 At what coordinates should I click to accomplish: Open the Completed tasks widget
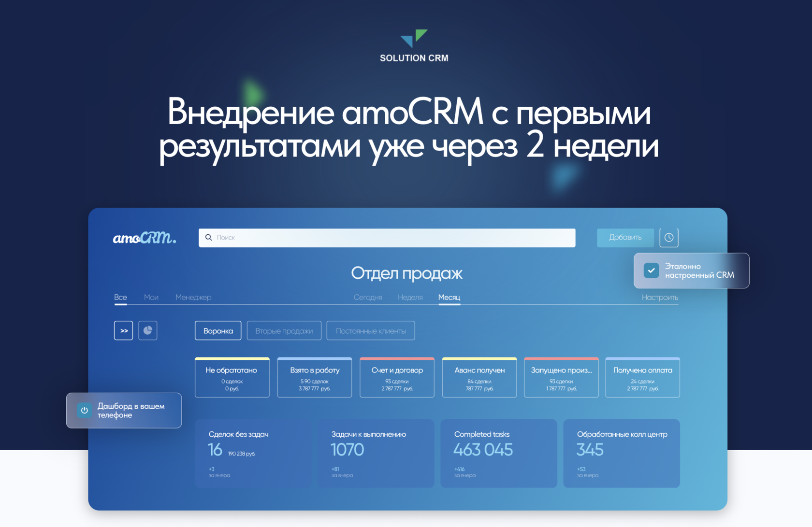click(x=499, y=454)
